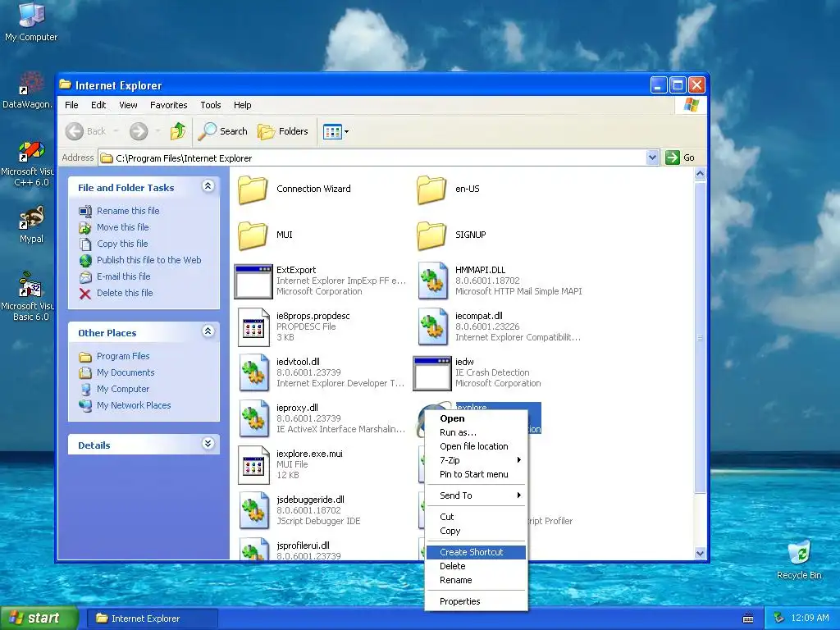Choose Delete in the context menu
840x630 pixels.
click(x=476, y=566)
